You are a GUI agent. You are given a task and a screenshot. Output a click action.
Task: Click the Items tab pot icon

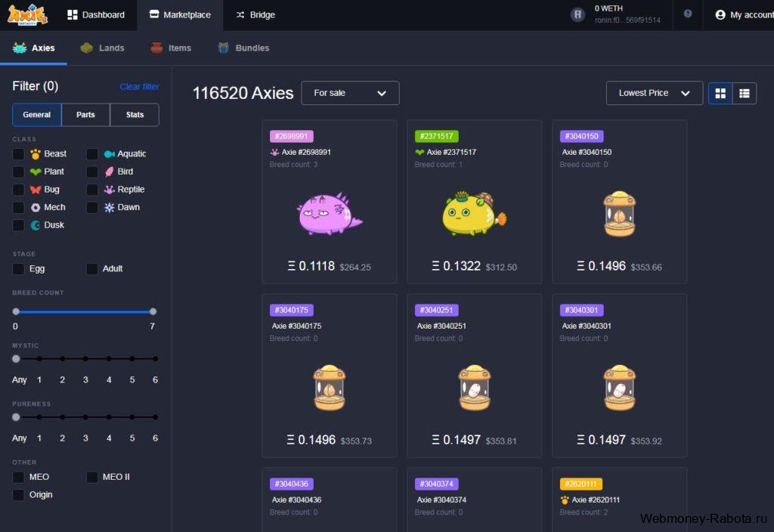click(157, 48)
